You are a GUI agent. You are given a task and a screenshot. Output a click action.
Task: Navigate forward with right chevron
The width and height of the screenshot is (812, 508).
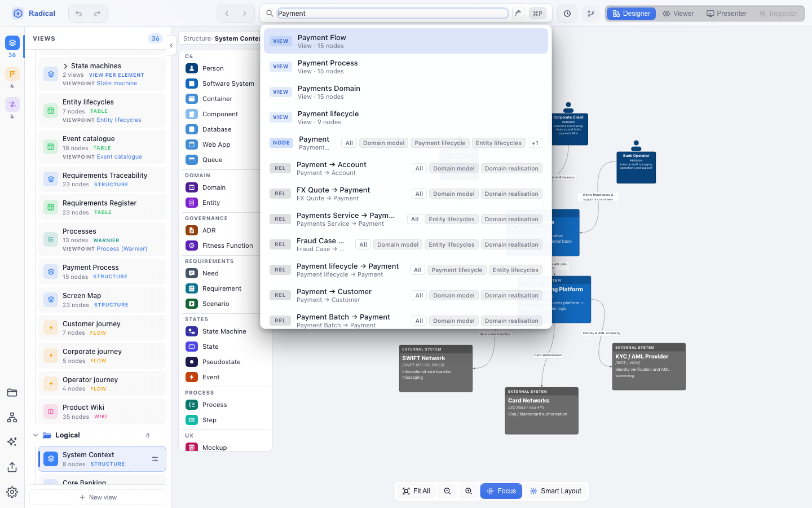pos(244,14)
